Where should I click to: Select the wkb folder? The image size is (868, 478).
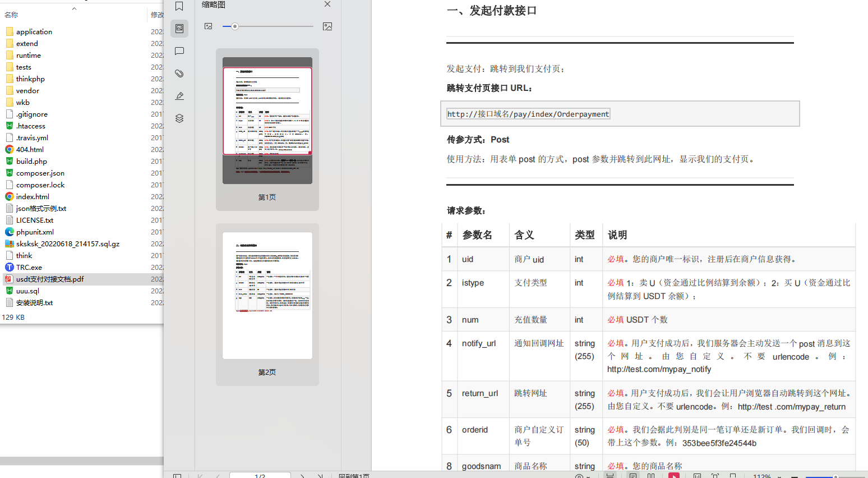pyautogui.click(x=22, y=103)
